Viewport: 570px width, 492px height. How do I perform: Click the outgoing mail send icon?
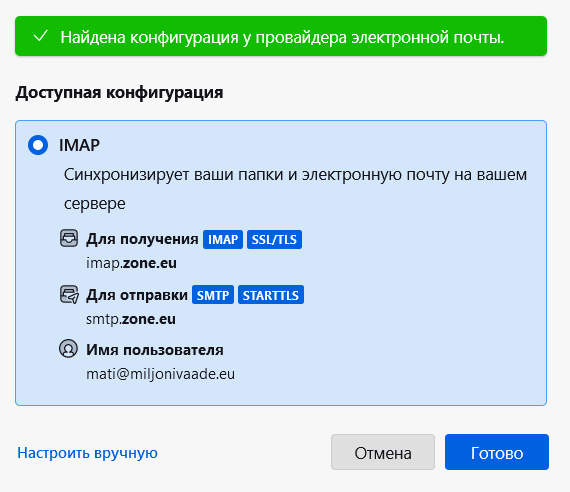(69, 295)
